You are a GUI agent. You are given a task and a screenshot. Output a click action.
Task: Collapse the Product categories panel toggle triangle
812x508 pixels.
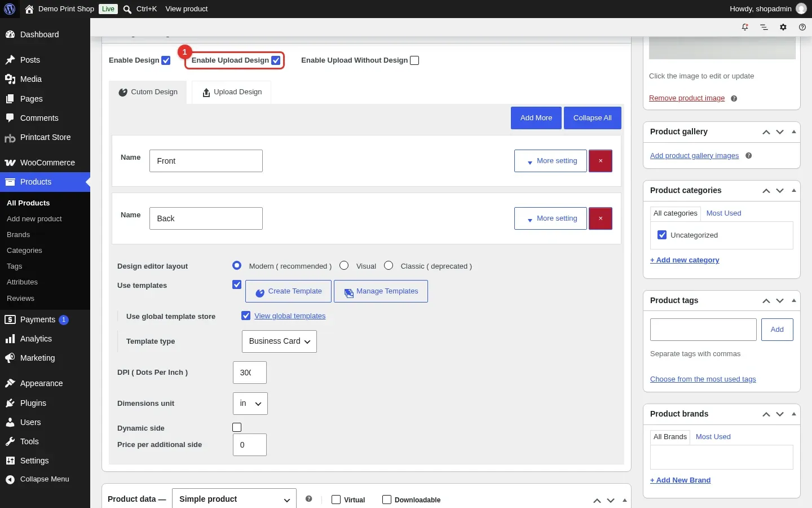pyautogui.click(x=794, y=191)
